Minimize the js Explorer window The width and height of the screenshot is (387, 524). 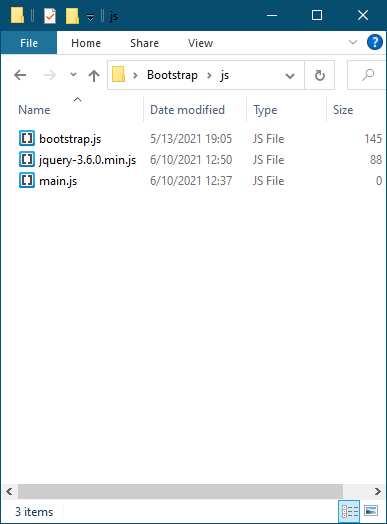(272, 15)
